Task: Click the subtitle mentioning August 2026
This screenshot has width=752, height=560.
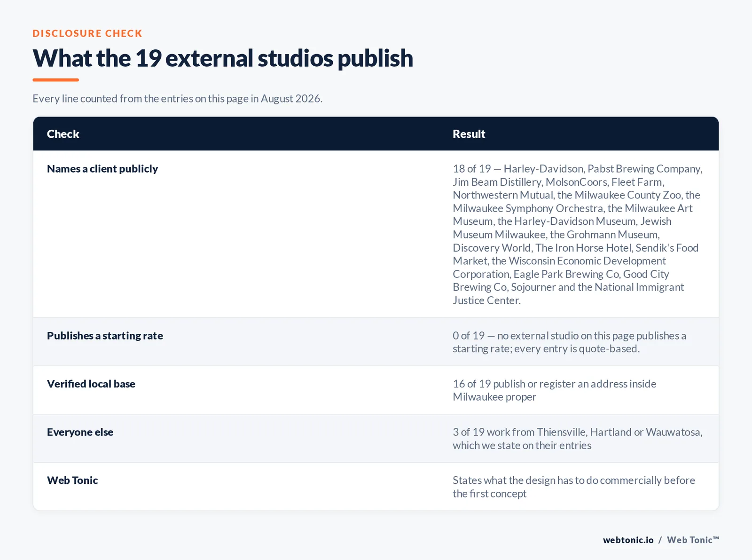Action: pyautogui.click(x=177, y=98)
